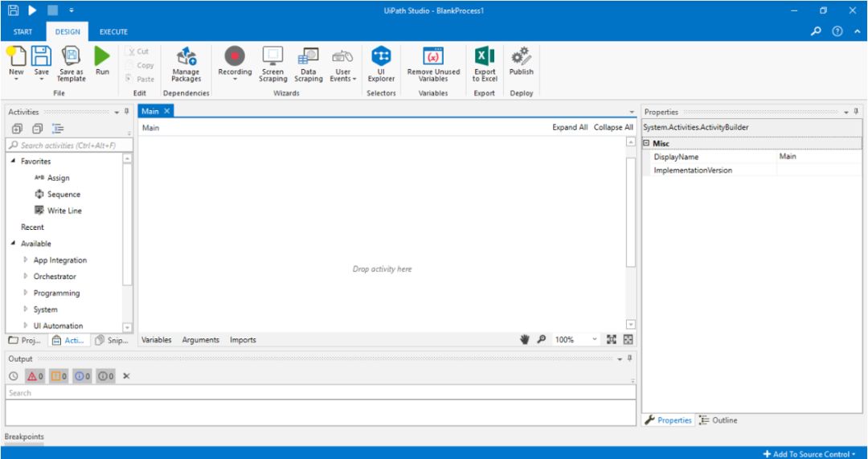Image resolution: width=868 pixels, height=459 pixels.
Task: Run the workflow with green Run icon
Action: [102, 56]
